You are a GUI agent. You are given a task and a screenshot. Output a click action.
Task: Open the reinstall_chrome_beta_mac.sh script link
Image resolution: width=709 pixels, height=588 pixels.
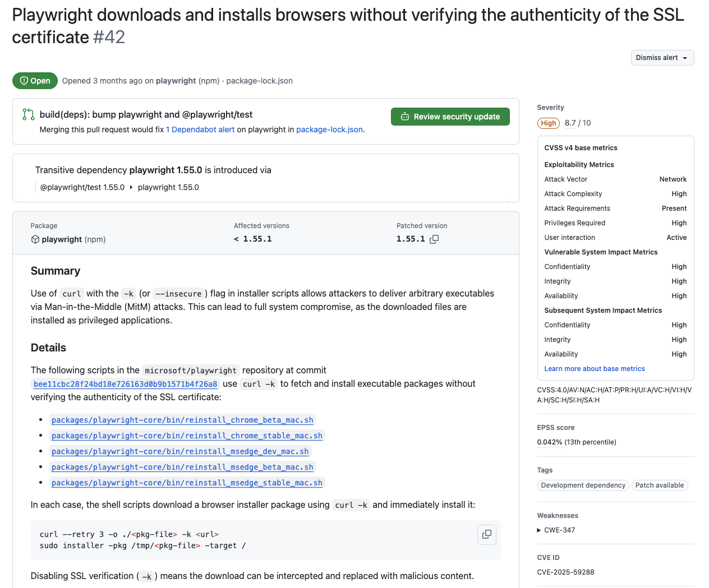tap(182, 420)
